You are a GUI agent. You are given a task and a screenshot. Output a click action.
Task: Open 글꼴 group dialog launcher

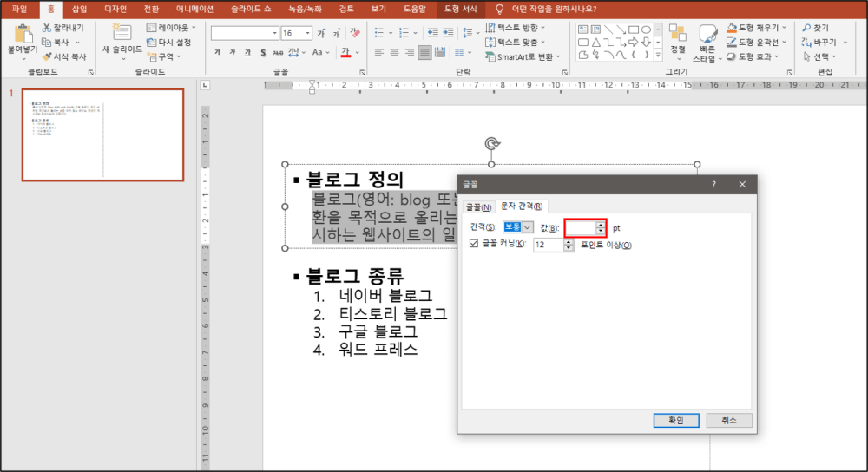point(362,73)
